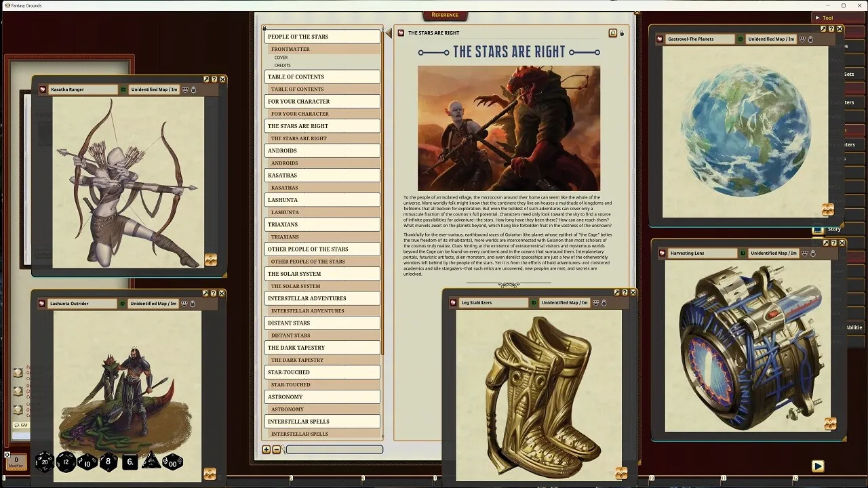Viewport: 868px width, 488px height.
Task: Toggle the lock on The Stars Are Right page
Action: click(x=622, y=33)
